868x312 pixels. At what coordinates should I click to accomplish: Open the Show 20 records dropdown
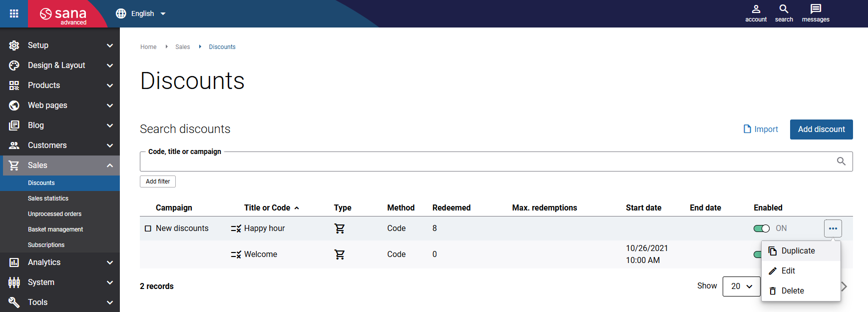pyautogui.click(x=741, y=286)
